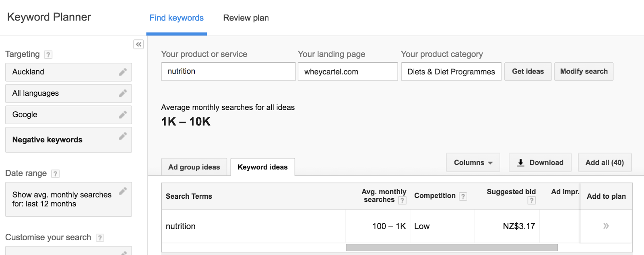Edit the All languages setting pencil
Image resolution: width=644 pixels, height=255 pixels.
pyautogui.click(x=123, y=93)
